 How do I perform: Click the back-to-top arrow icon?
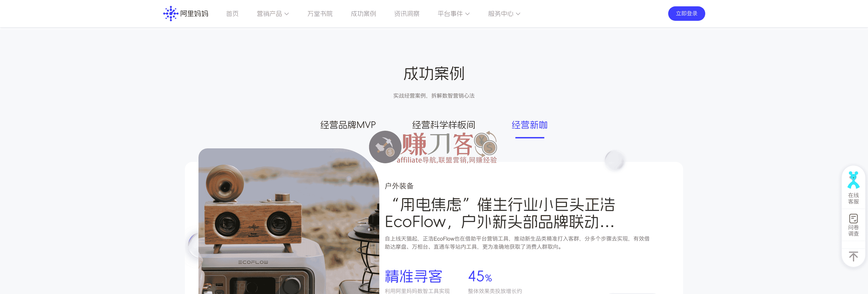[x=853, y=256]
